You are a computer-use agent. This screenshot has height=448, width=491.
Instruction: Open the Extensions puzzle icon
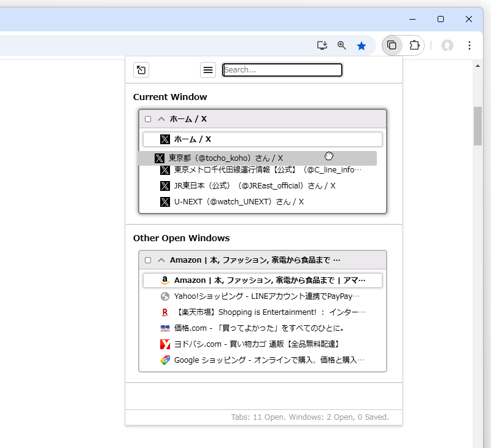point(414,45)
